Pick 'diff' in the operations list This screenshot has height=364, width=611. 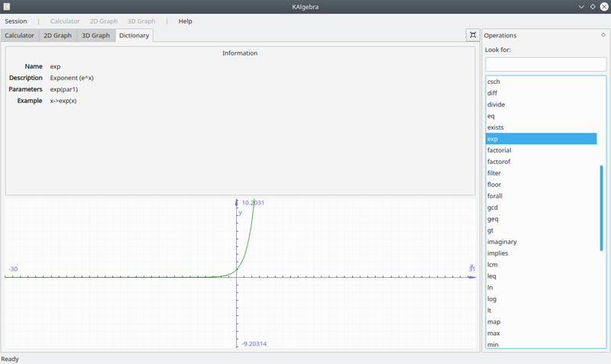click(x=492, y=93)
